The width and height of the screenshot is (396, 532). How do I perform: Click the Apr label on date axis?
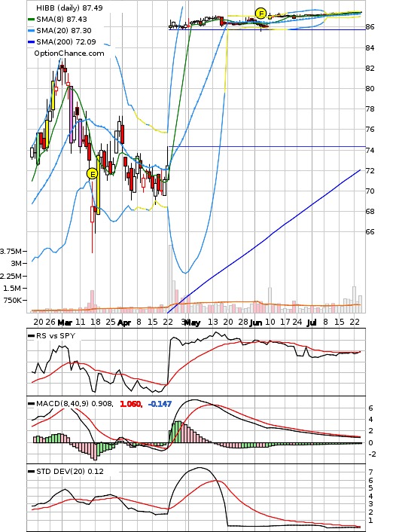coord(124,323)
